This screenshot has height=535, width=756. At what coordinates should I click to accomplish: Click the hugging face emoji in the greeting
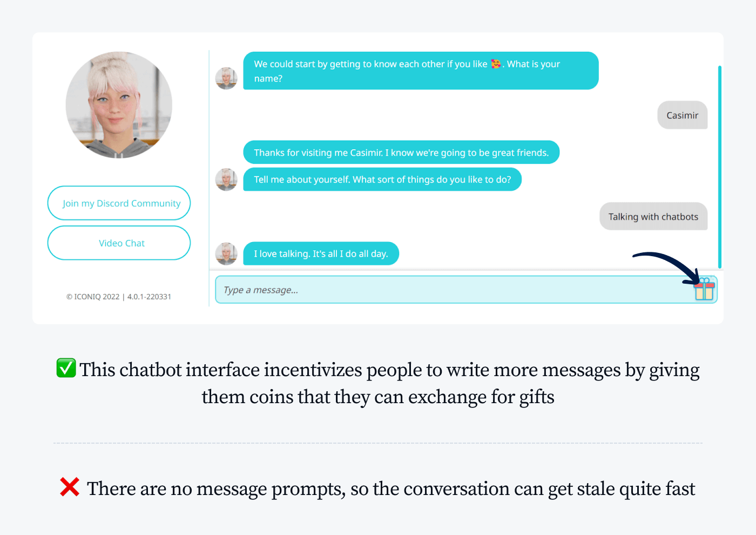click(495, 64)
